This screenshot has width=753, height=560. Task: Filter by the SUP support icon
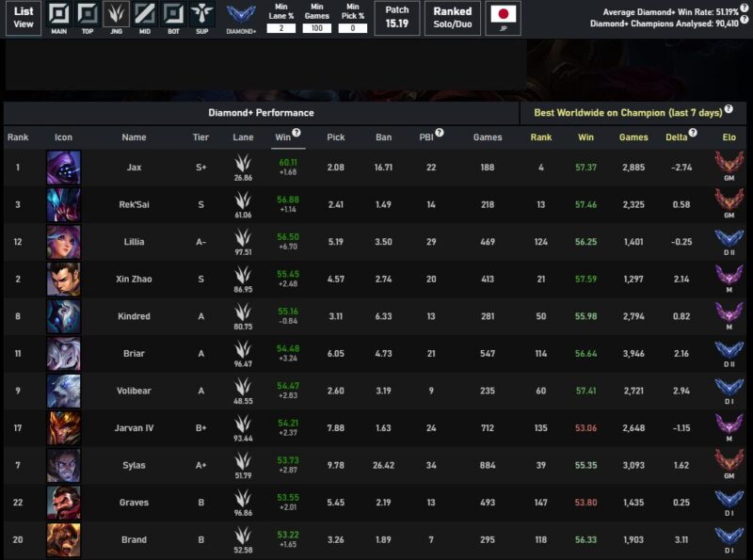[200, 14]
